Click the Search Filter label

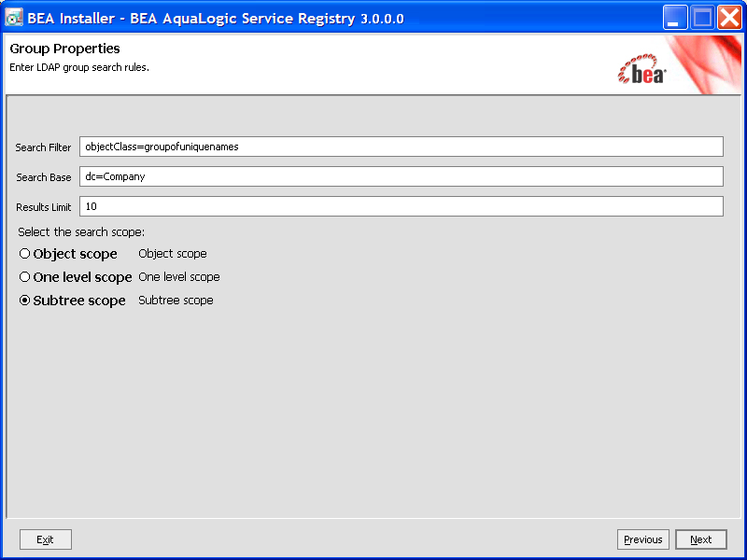43,147
